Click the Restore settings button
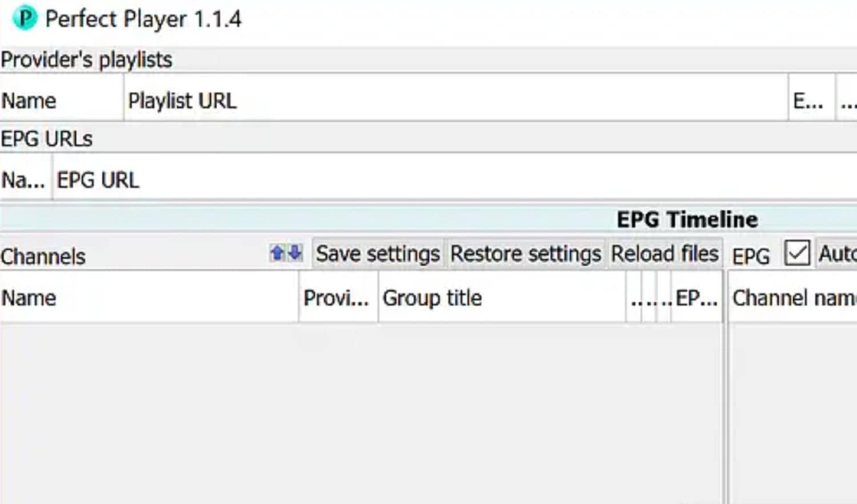Viewport: 857px width, 504px height. (526, 254)
